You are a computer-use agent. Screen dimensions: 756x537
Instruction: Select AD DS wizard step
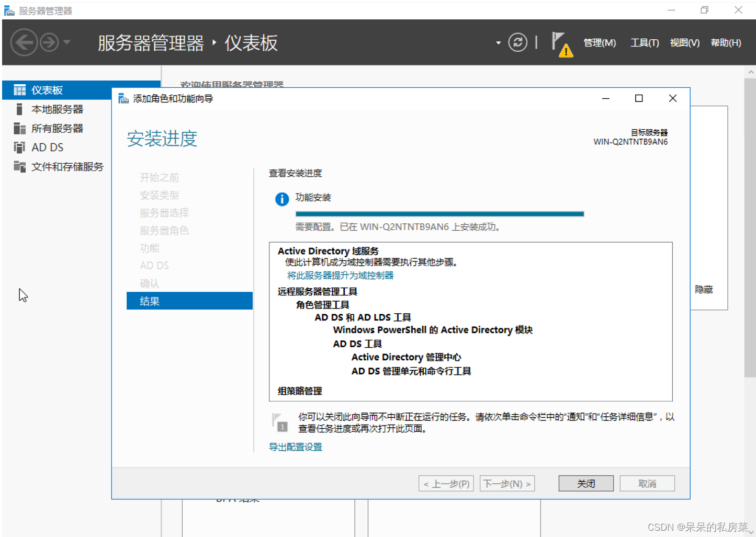[x=154, y=266]
